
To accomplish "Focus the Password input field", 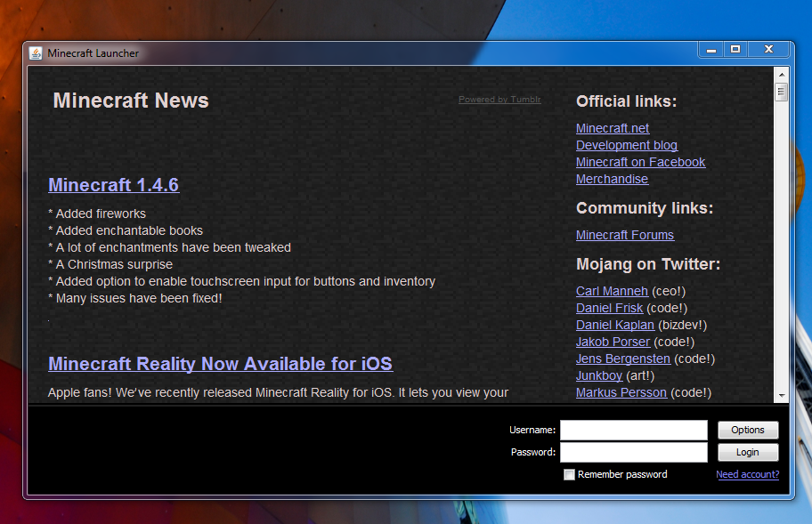I will [x=633, y=452].
